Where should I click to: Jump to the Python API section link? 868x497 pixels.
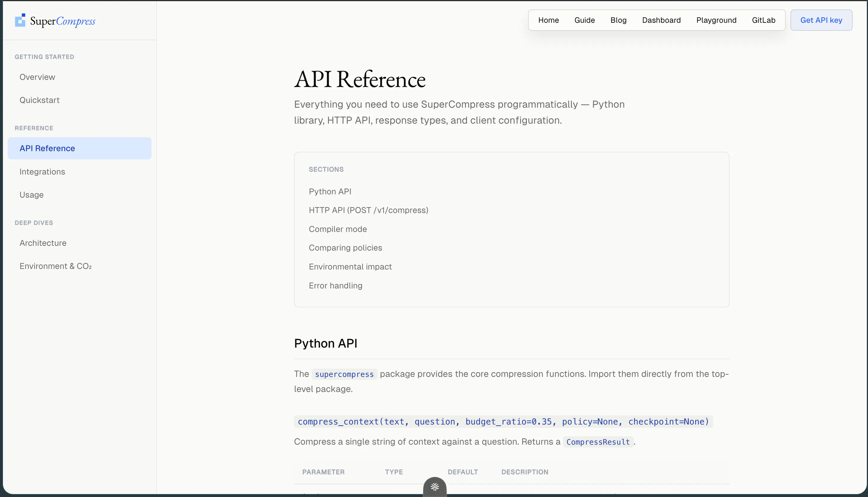[x=330, y=191]
